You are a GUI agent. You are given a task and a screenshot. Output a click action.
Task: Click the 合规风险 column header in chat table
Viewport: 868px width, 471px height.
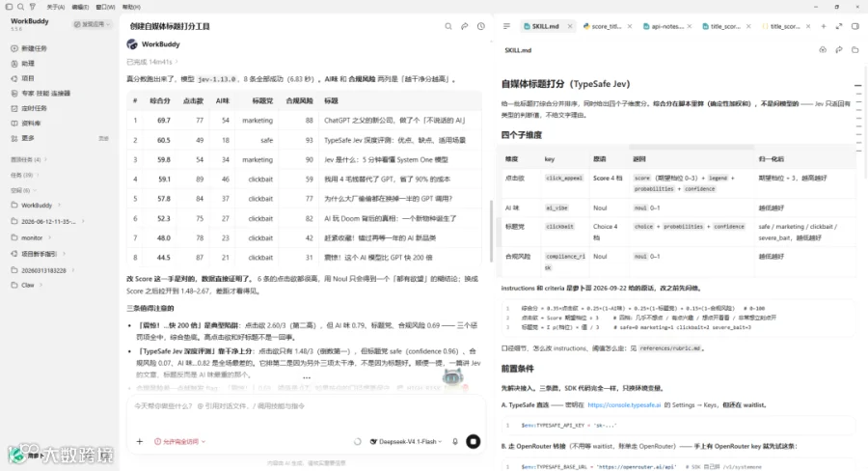coord(300,100)
